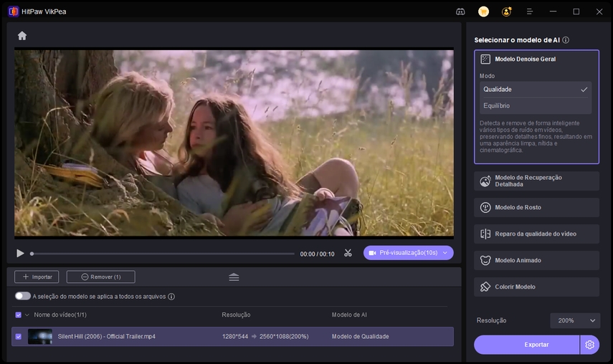The height and width of the screenshot is (364, 613).
Task: Click the playback progress slider track
Action: (163, 254)
